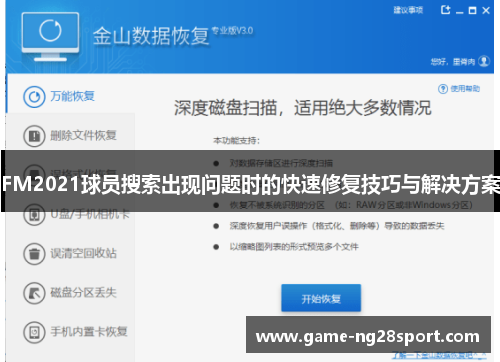Click the recycle bin trash icon
This screenshot has width=500, height=362.
coord(34,254)
